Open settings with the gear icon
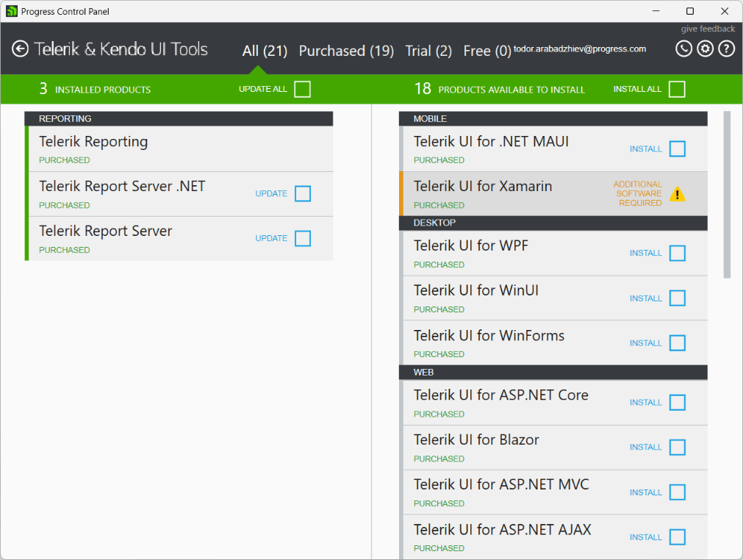 705,49
